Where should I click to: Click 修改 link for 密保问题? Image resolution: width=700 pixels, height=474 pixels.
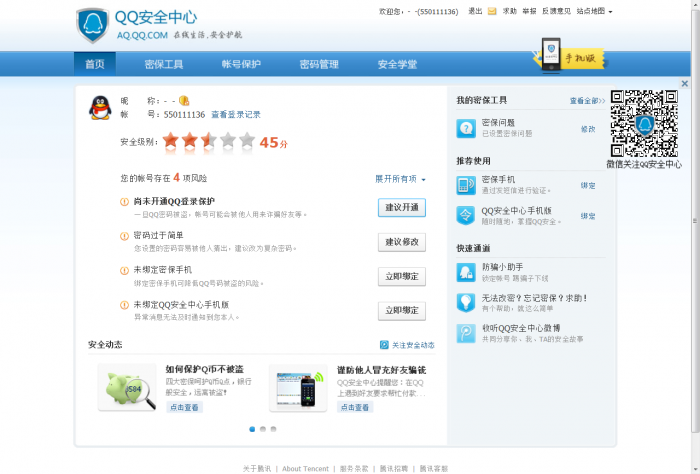(588, 129)
